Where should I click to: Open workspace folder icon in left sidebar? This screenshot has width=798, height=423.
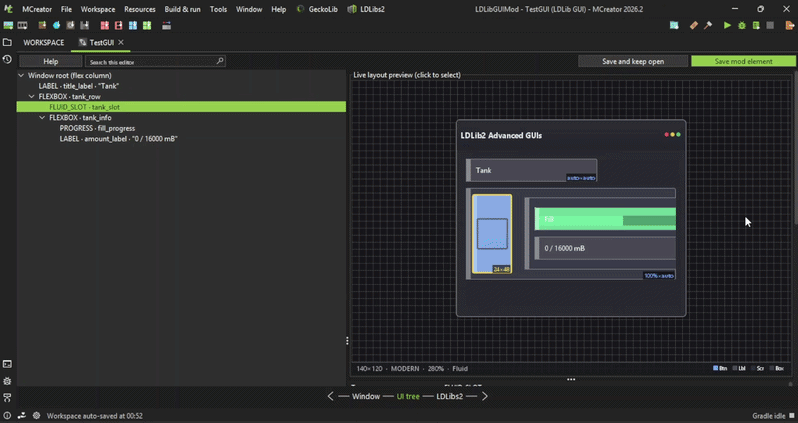coord(7,42)
